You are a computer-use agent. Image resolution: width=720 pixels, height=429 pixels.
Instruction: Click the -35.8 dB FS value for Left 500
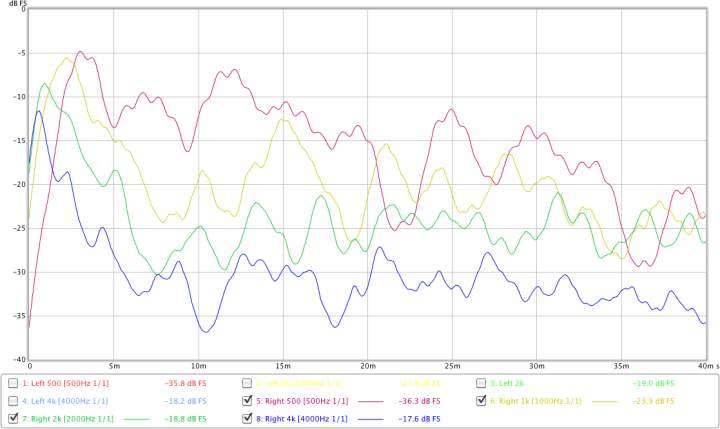pos(186,383)
